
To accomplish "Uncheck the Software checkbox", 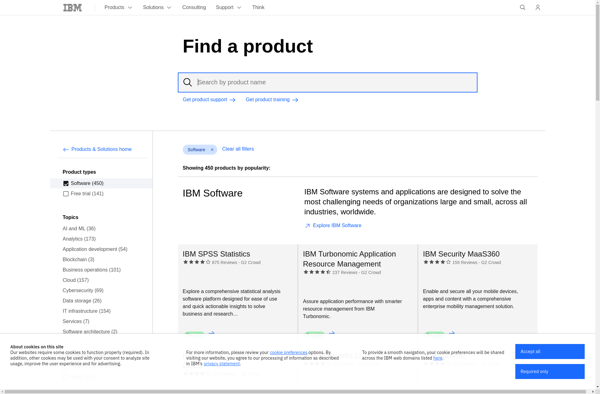I will pyautogui.click(x=66, y=183).
